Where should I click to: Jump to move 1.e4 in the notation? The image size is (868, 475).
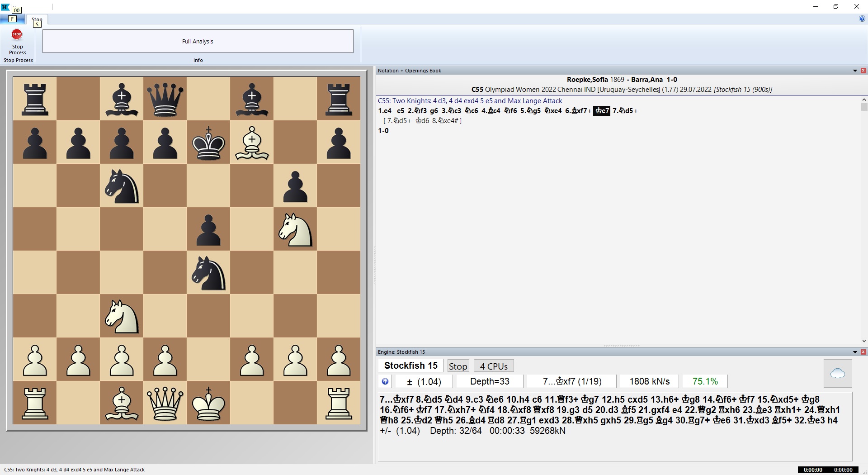click(x=385, y=111)
